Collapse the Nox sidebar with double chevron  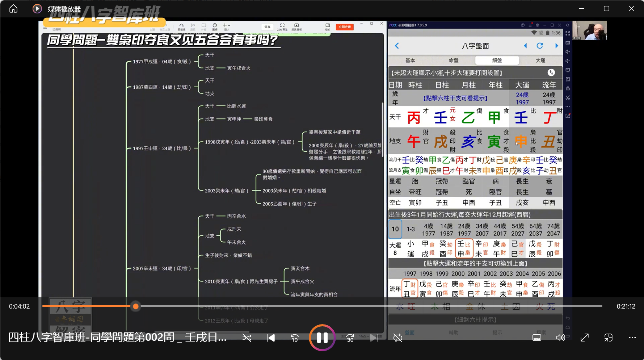[x=568, y=25]
